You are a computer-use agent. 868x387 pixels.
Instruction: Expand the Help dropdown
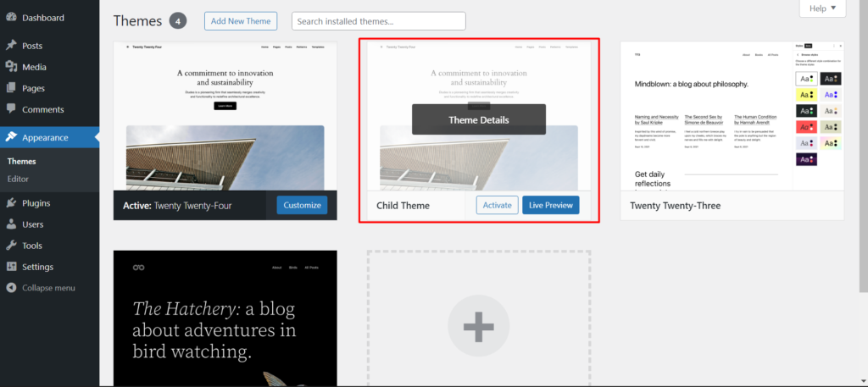(822, 8)
